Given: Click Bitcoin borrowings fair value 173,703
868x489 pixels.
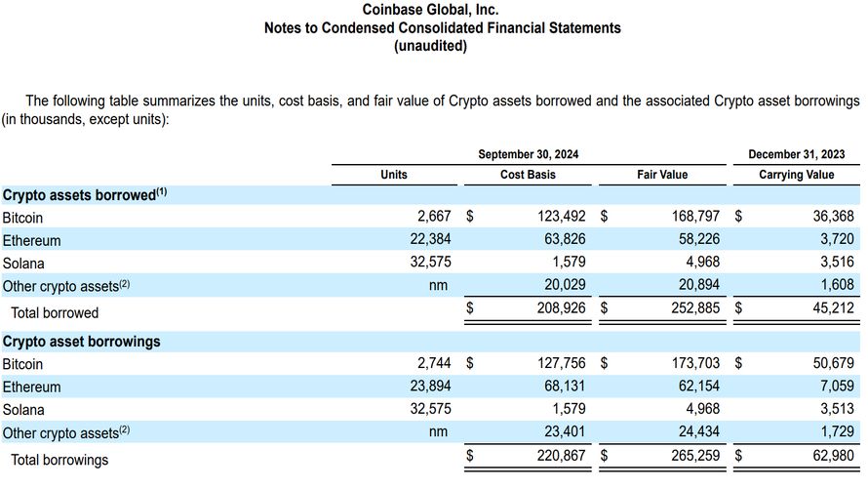Looking at the screenshot, I should (695, 363).
